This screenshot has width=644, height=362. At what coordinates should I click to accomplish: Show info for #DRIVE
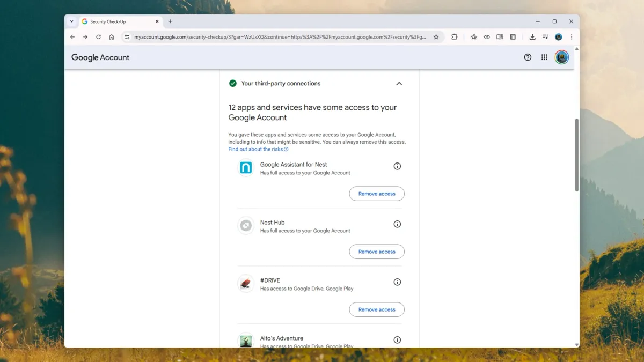point(397,282)
